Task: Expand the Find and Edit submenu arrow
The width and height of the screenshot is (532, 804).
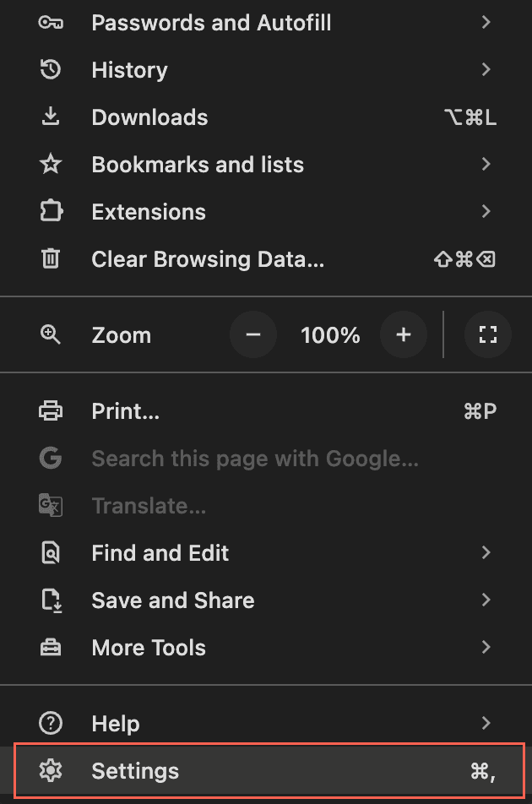Action: [x=486, y=552]
